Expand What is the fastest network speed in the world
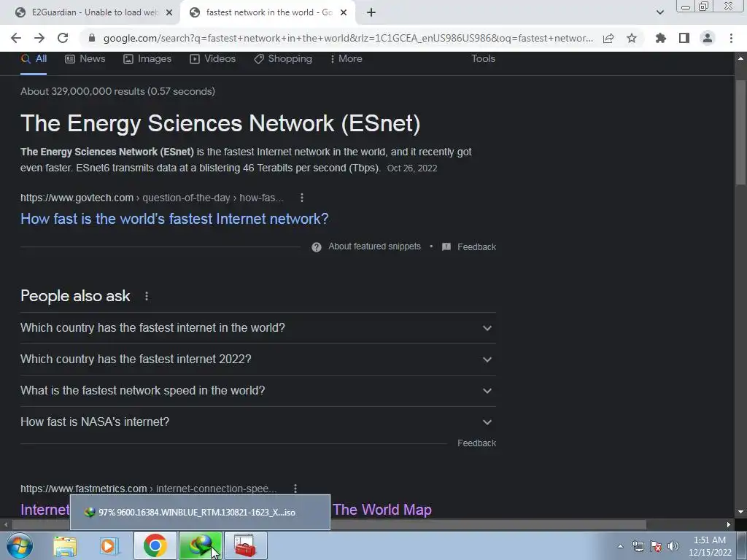The height and width of the screenshot is (560, 747). pyautogui.click(x=258, y=391)
